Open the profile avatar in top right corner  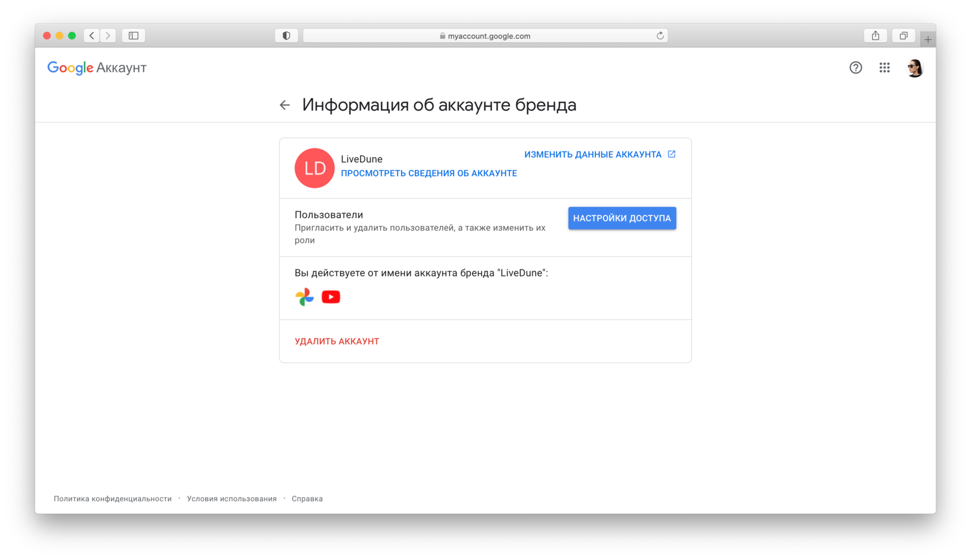click(914, 68)
